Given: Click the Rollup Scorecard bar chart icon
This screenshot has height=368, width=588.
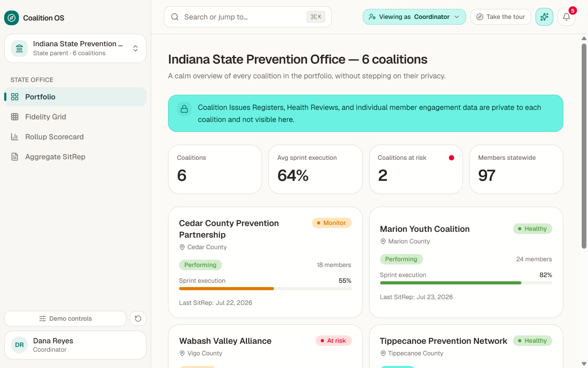Looking at the screenshot, I should tap(15, 137).
